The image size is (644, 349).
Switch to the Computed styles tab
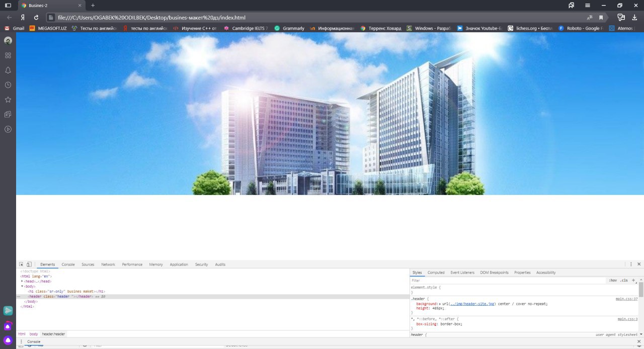436,272
